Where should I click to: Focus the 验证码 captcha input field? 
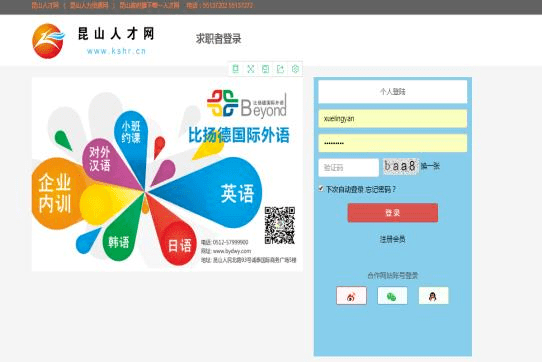click(x=348, y=167)
